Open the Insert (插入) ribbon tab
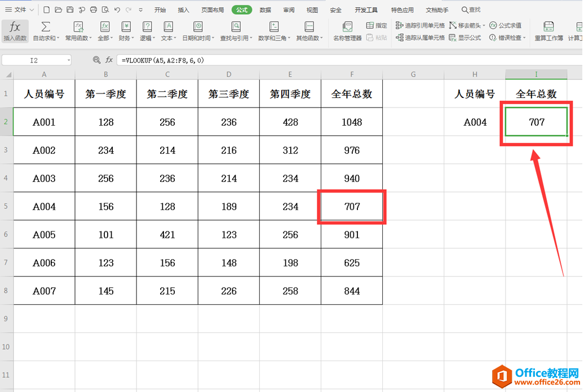 point(183,10)
